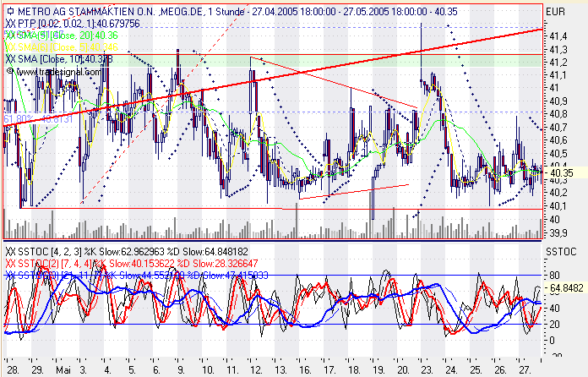588x377 pixels.
Task: Click the small chart icon before METRO AG title
Action: pyautogui.click(x=10, y=10)
